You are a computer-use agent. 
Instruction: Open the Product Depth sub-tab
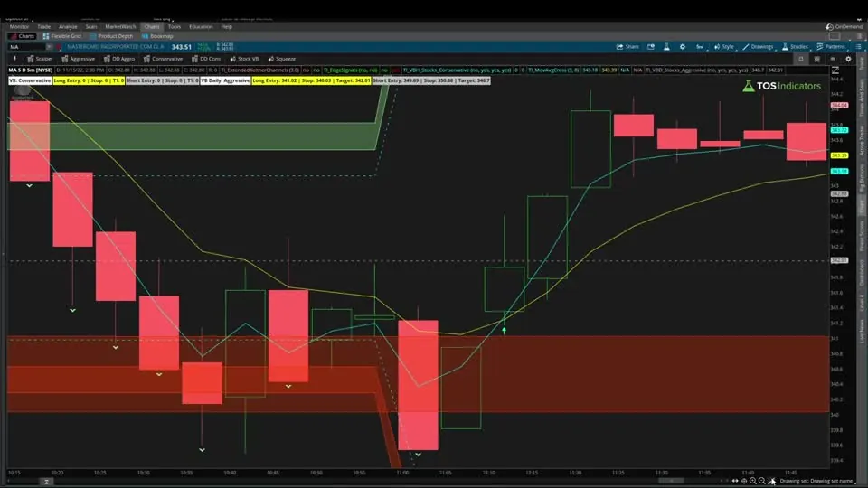(x=111, y=36)
